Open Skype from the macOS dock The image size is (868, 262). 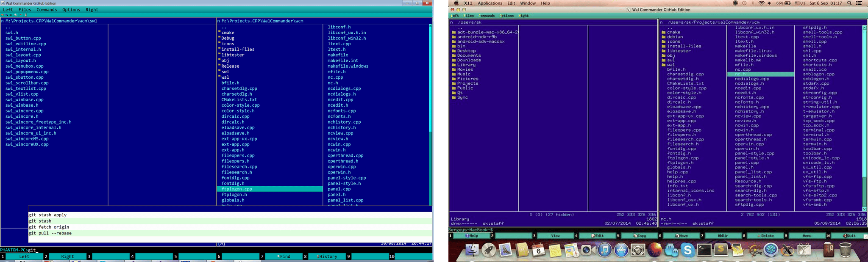[x=688, y=251]
